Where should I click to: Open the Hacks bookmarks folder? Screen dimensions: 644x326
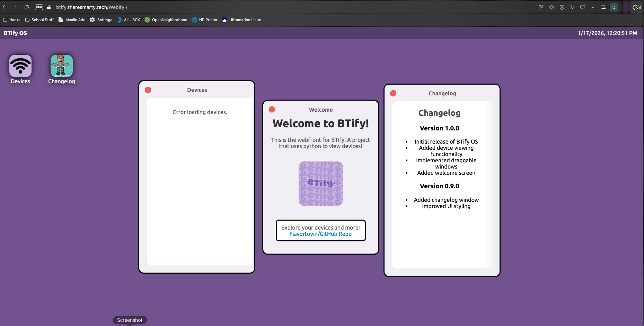tap(12, 20)
